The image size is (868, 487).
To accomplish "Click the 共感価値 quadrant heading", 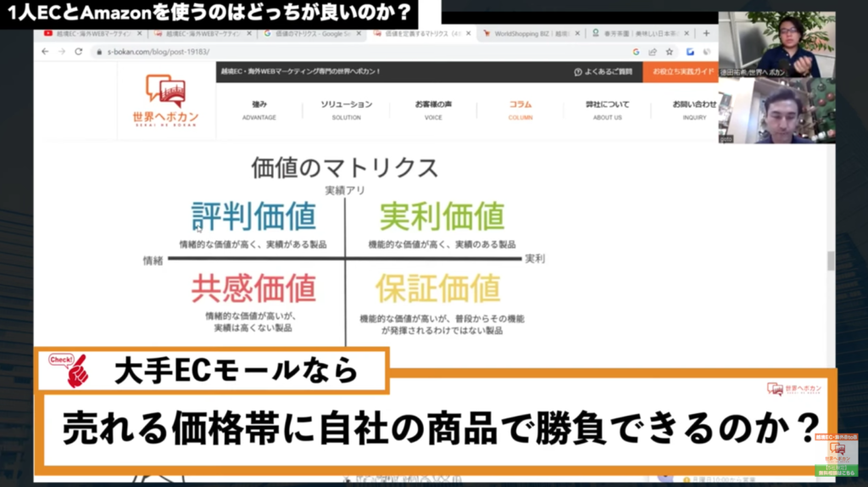I will click(253, 288).
